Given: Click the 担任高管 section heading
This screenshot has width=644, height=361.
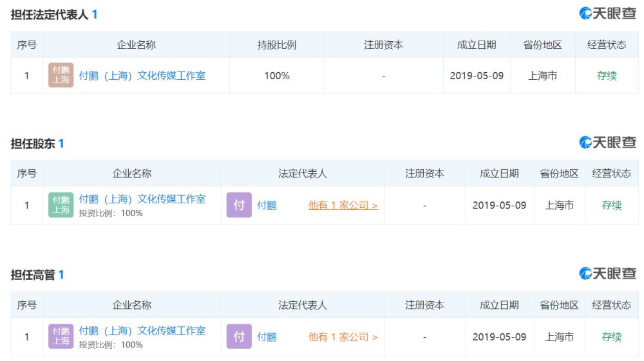Looking at the screenshot, I should pyautogui.click(x=33, y=275).
